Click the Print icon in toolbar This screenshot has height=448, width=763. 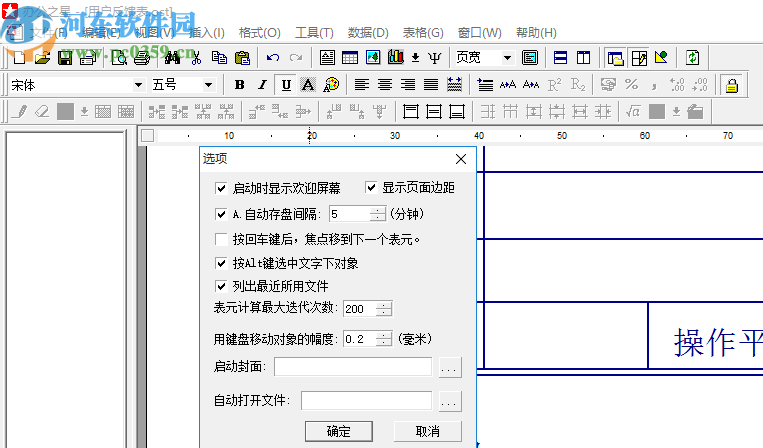142,58
